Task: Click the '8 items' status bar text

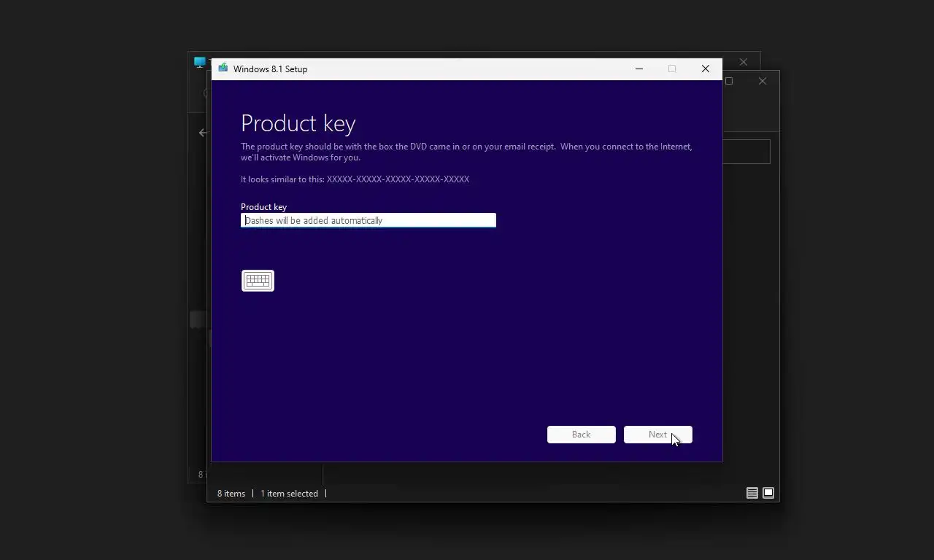Action: tap(231, 494)
